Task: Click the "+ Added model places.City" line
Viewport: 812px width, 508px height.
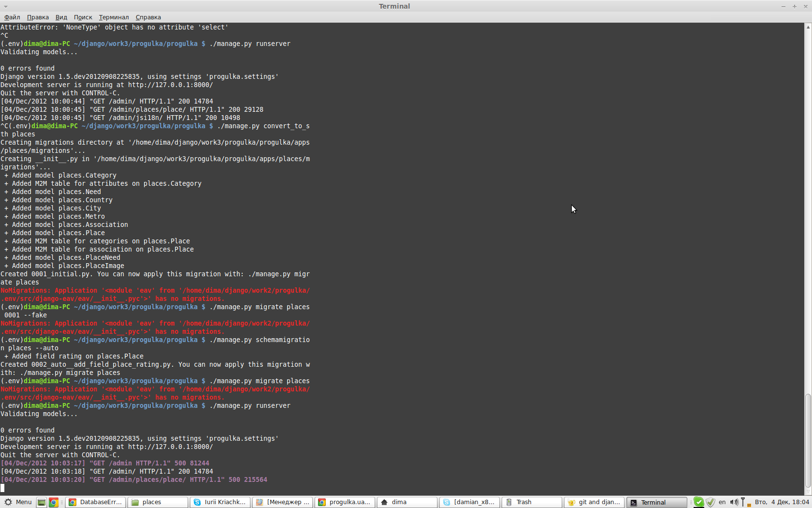Action: [x=53, y=208]
